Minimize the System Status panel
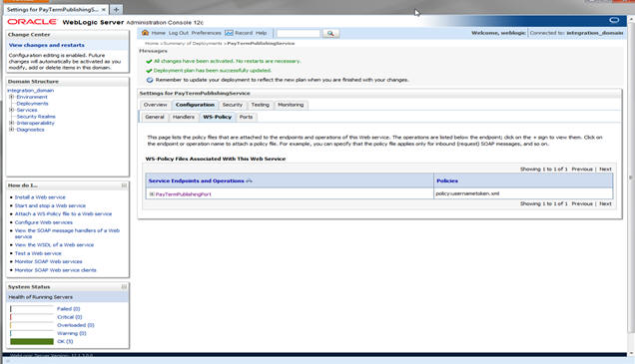The width and height of the screenshot is (635, 364). 124,287
